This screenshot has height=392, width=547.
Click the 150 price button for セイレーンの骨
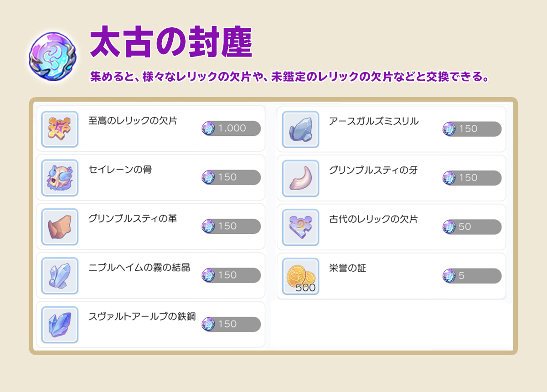tap(231, 177)
